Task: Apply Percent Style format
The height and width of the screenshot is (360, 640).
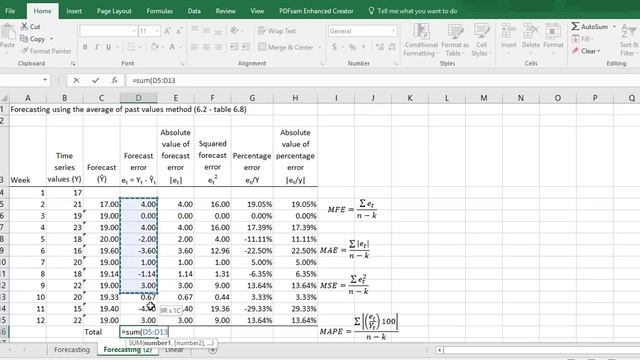Action: (352, 47)
